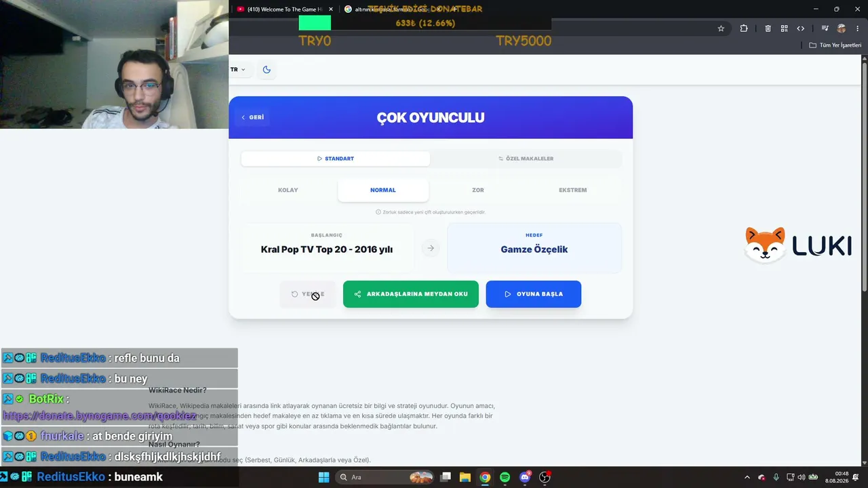
Task: Click the page vertical scrollbar
Action: point(865,176)
